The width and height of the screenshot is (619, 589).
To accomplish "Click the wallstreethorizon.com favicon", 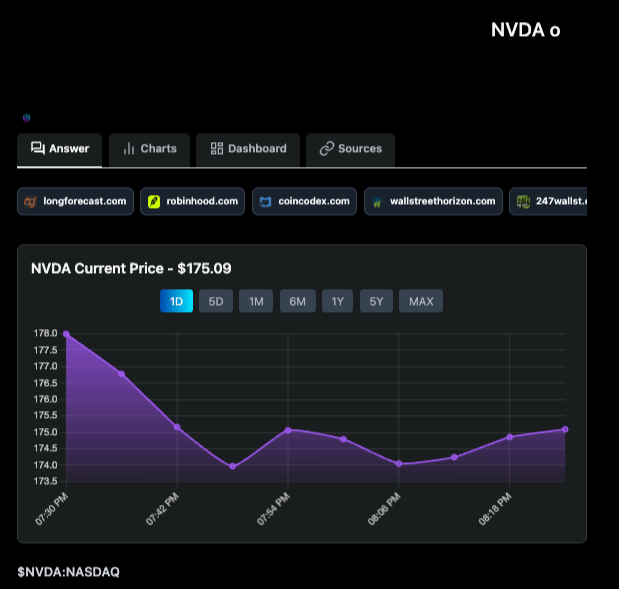I will 377,202.
